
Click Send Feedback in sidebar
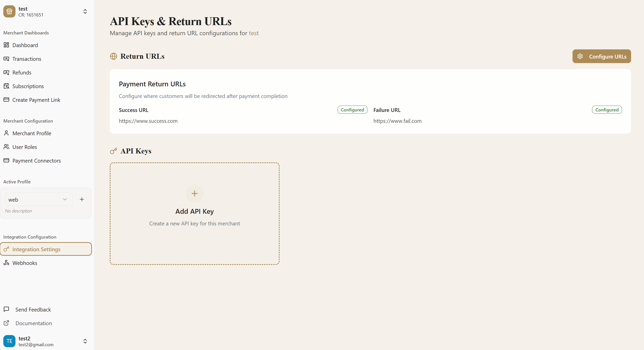click(x=33, y=309)
